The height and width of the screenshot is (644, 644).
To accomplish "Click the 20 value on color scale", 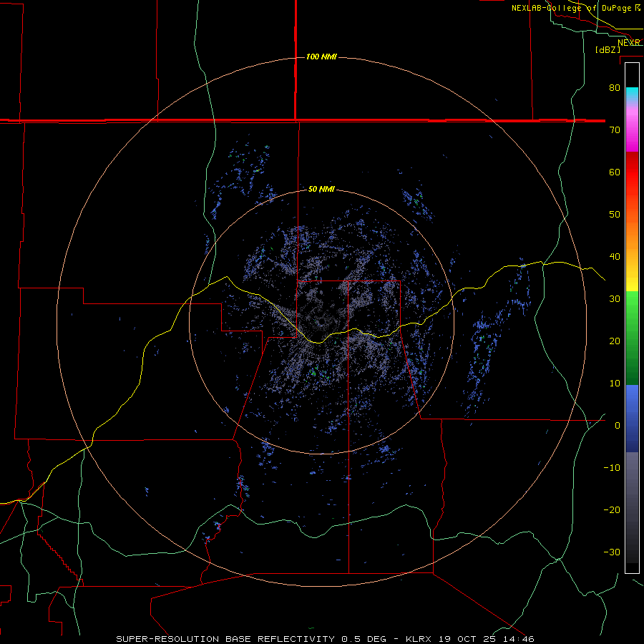I will pos(615,341).
